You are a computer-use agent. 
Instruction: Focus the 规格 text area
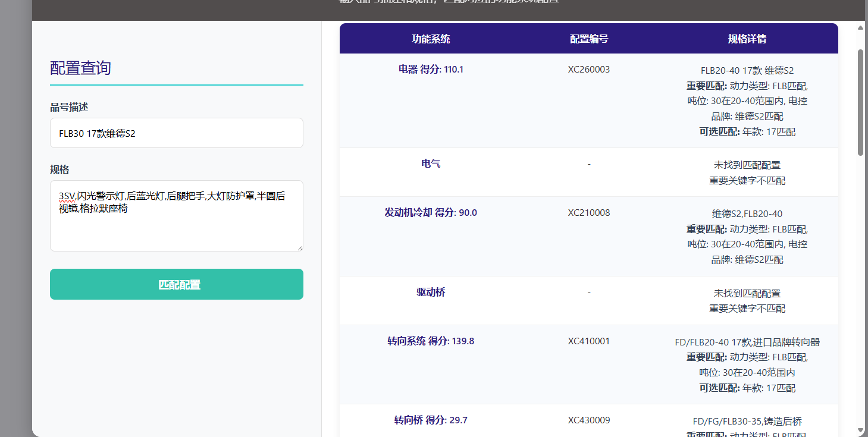click(x=176, y=215)
